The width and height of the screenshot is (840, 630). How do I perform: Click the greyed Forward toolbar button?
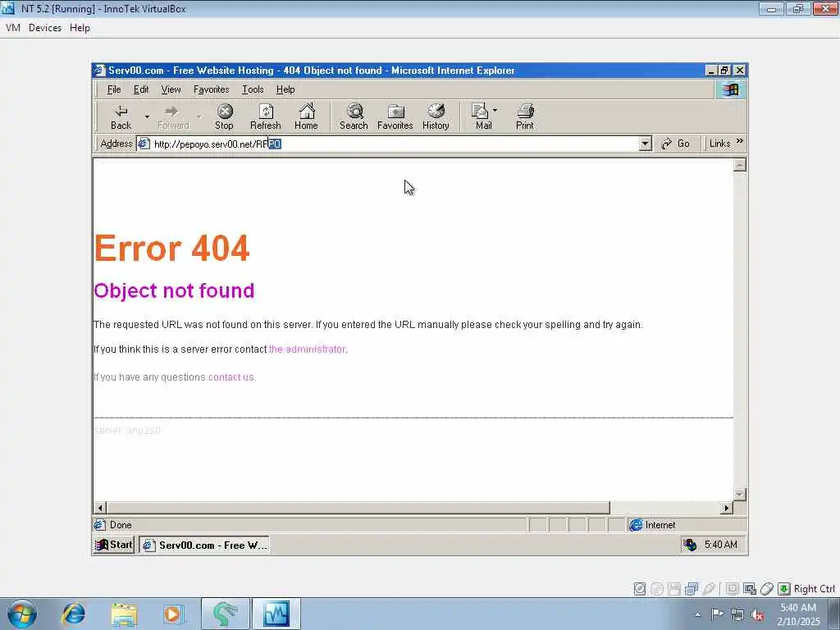point(173,116)
